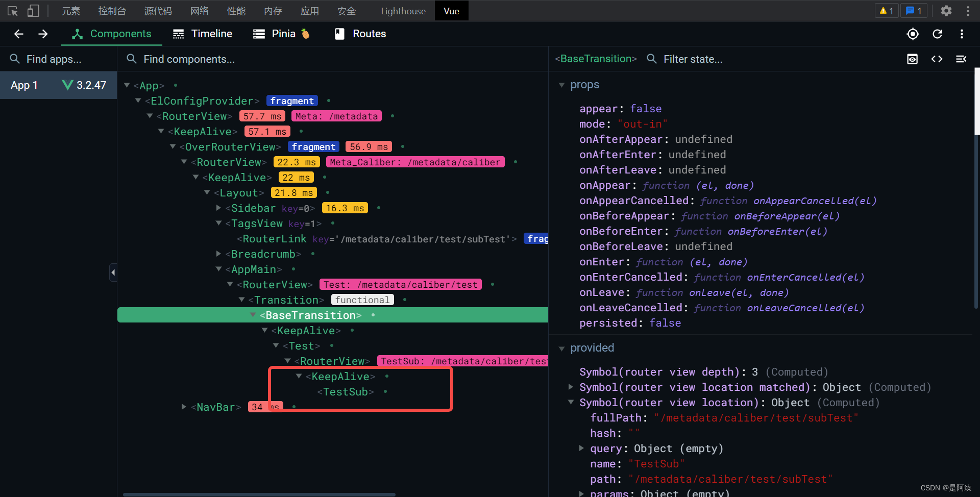Open the Lighthouse DevTools tab

pos(403,11)
